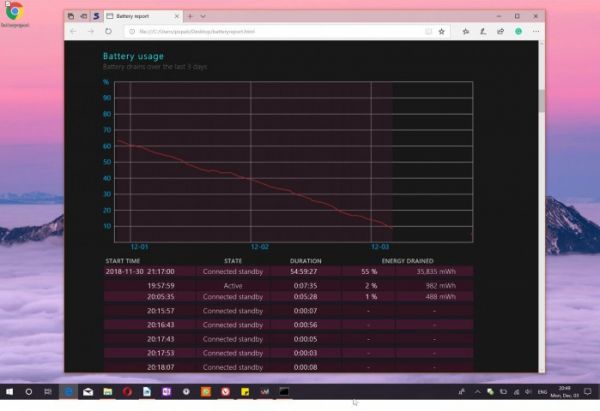Click the ENG language indicator

542,392
